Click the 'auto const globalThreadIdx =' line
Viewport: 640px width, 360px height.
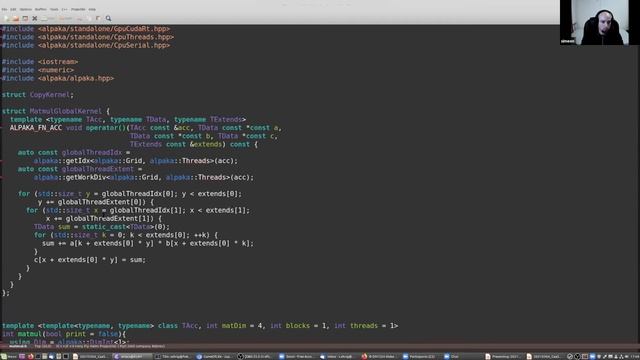(x=74, y=152)
